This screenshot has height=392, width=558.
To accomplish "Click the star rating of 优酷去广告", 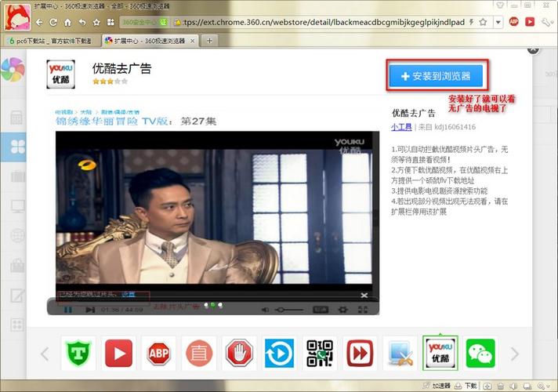I will pos(110,82).
